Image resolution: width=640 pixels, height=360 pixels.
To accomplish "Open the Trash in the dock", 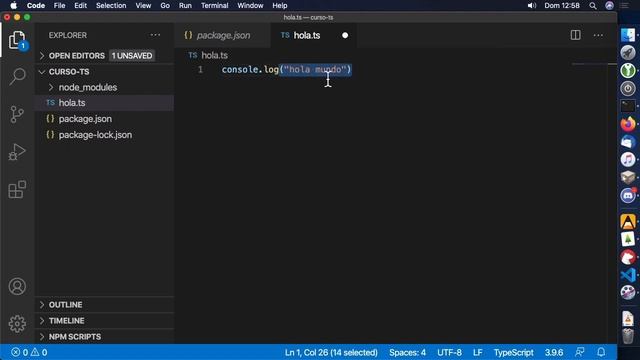I will point(628,337).
